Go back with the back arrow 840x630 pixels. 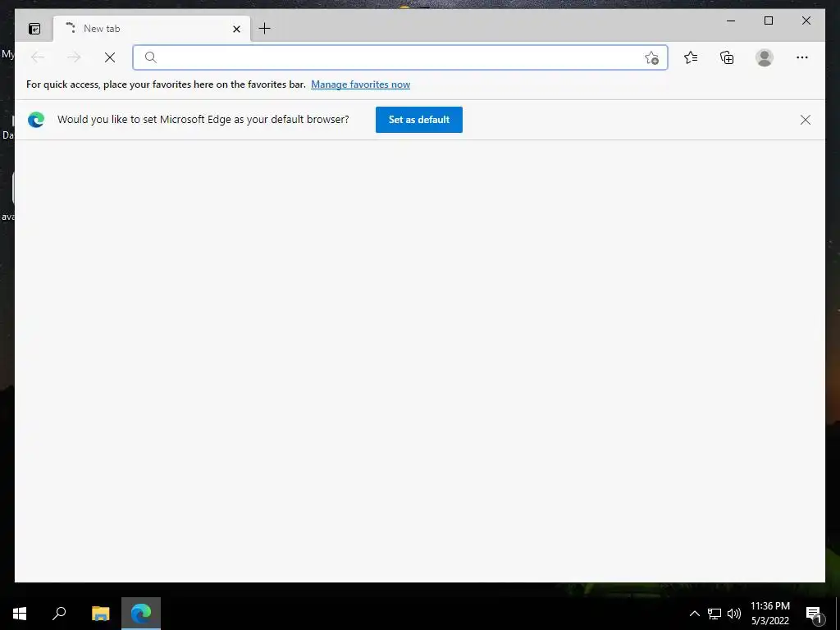click(x=38, y=57)
